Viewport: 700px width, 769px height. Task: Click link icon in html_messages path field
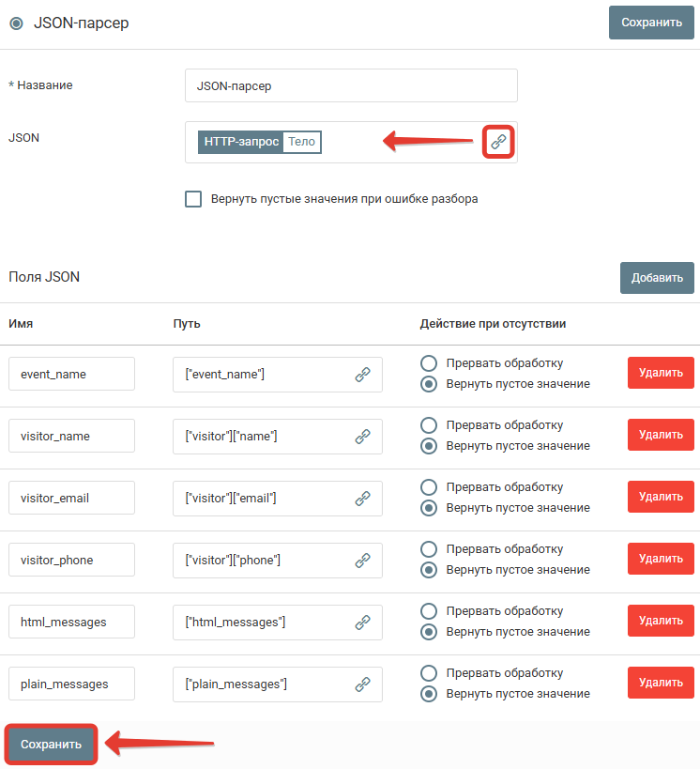[363, 623]
